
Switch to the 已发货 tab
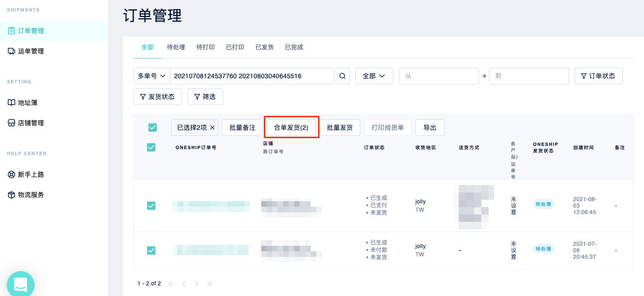pos(264,47)
